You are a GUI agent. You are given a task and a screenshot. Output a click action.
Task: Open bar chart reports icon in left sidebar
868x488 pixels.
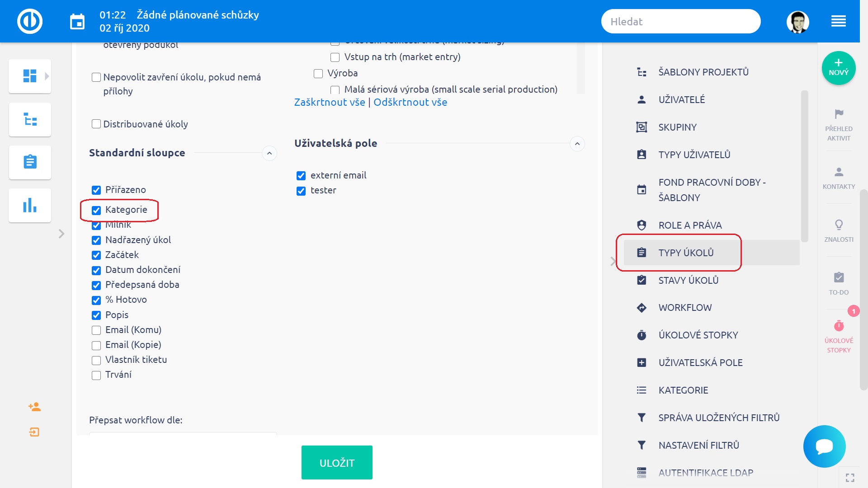point(30,205)
